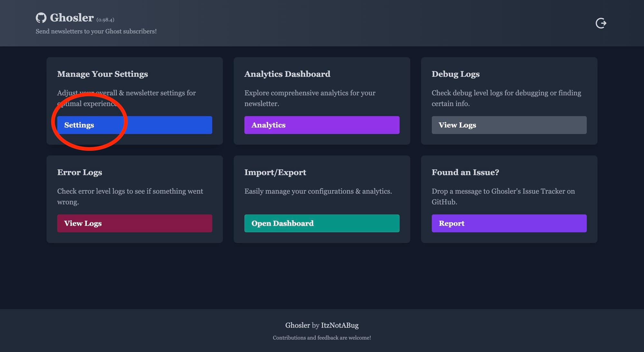Click 'Easily manage your configurations & analytics.' text
The width and height of the screenshot is (644, 352).
pyautogui.click(x=318, y=191)
